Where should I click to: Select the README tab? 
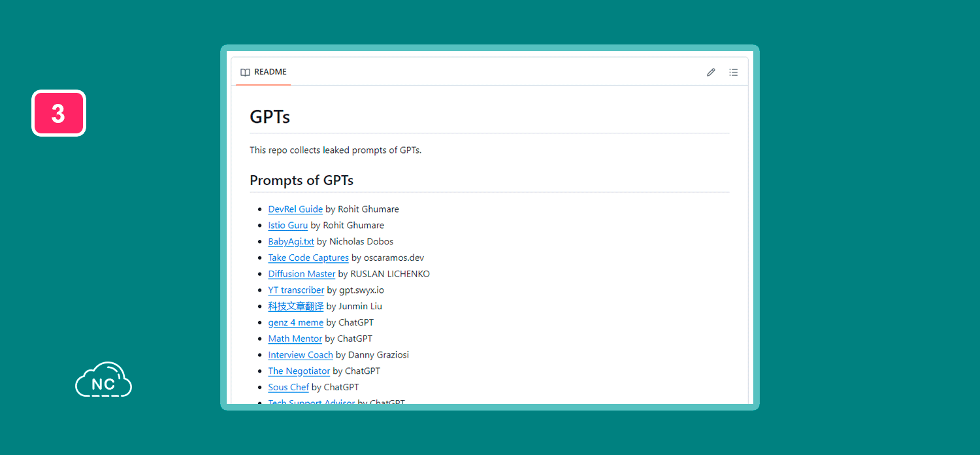(263, 72)
